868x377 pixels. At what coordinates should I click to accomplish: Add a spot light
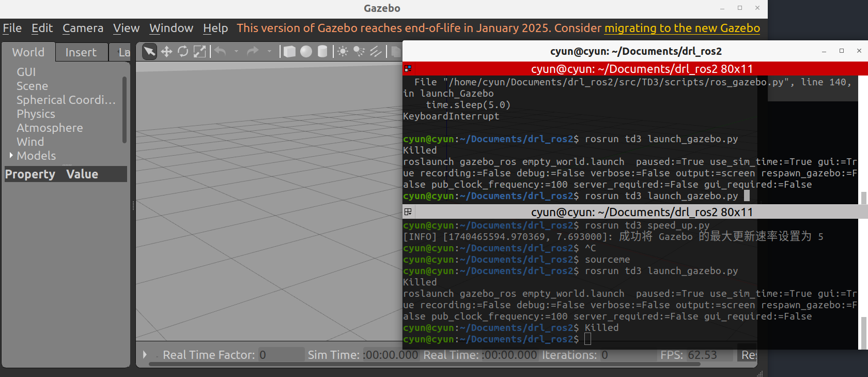pos(359,51)
